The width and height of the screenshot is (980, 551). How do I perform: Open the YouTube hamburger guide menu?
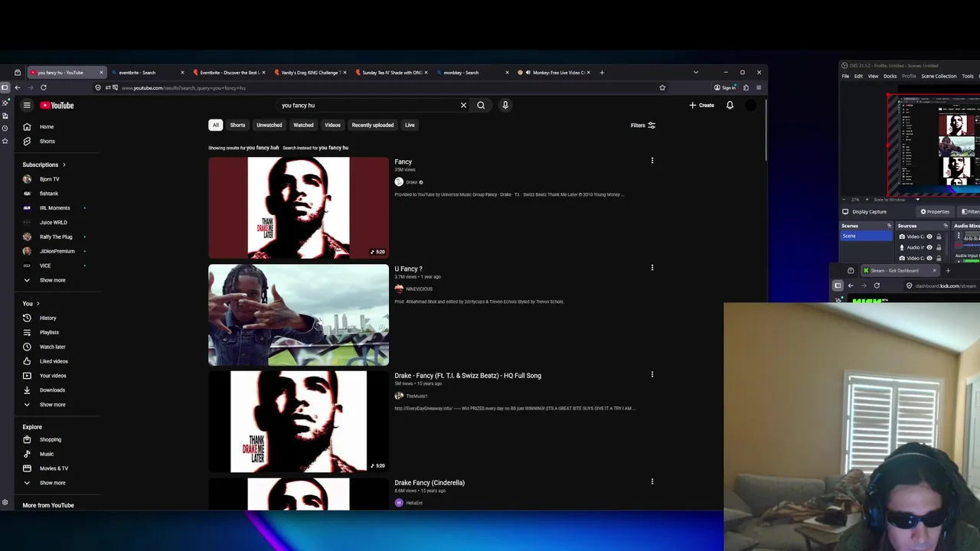pyautogui.click(x=27, y=106)
